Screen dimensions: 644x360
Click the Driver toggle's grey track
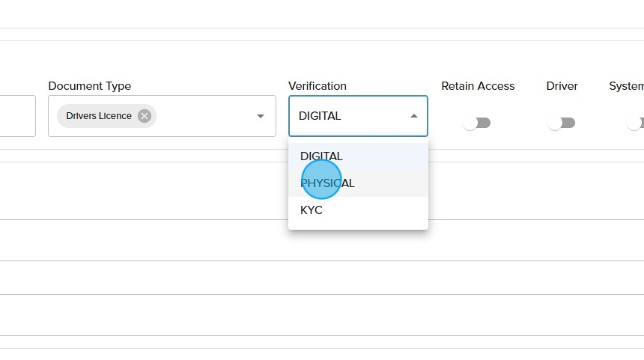568,123
